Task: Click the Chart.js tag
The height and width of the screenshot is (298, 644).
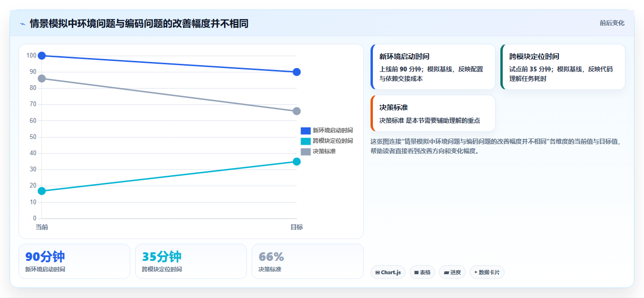Action: tap(388, 272)
